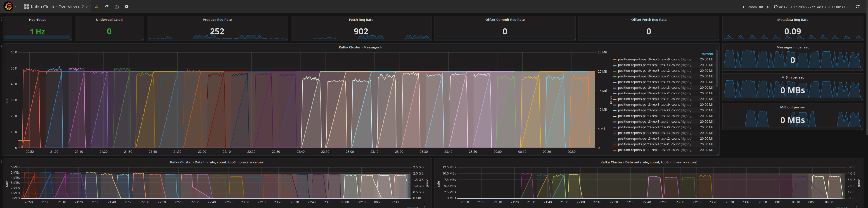Screen dimensions: 868x208
Task: Open color swatch for part9-repl1-tasks1 series
Action: (x=615, y=99)
